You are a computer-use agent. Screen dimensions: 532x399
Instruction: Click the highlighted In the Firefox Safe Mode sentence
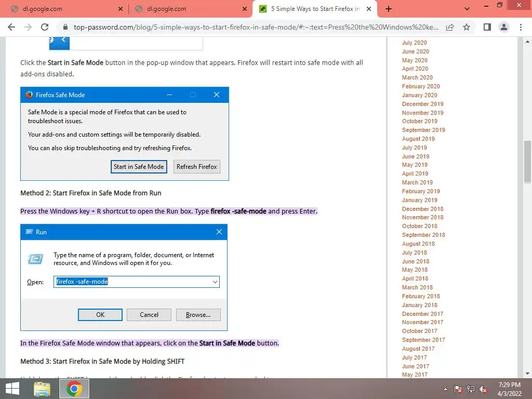pos(150,343)
